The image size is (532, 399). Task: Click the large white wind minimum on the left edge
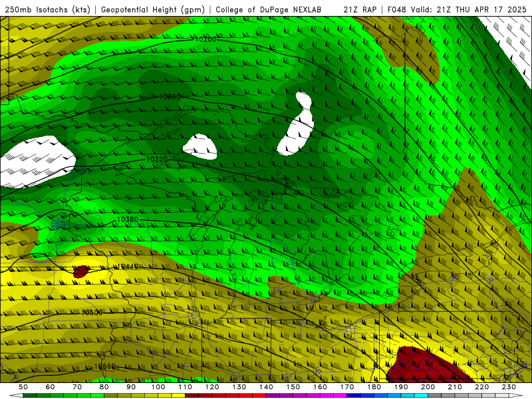36,162
